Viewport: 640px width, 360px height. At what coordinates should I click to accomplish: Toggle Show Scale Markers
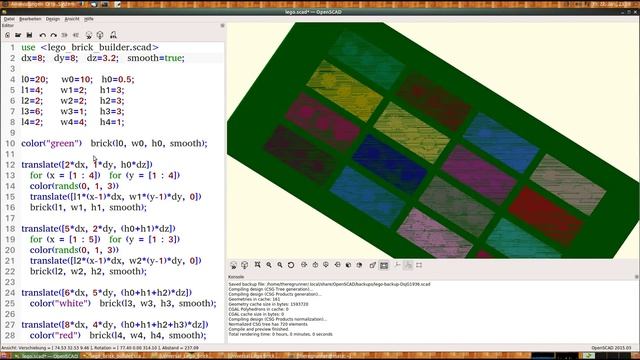(408, 265)
